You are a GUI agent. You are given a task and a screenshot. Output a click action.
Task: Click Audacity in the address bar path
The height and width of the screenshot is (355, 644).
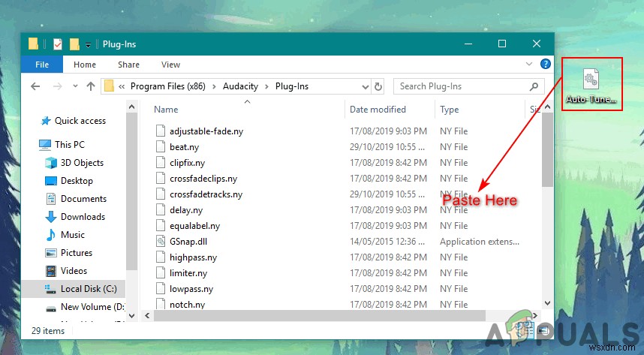240,86
